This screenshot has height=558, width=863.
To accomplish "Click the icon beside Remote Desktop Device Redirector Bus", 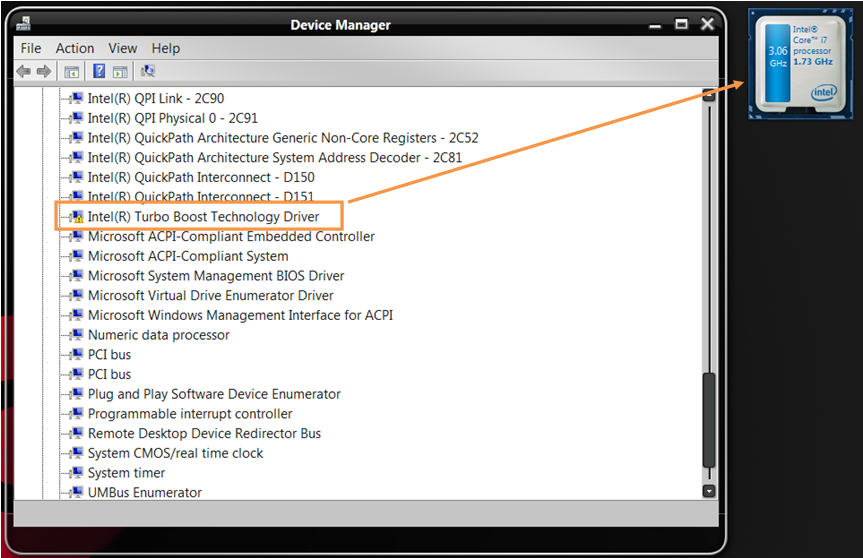I will pos(78,433).
